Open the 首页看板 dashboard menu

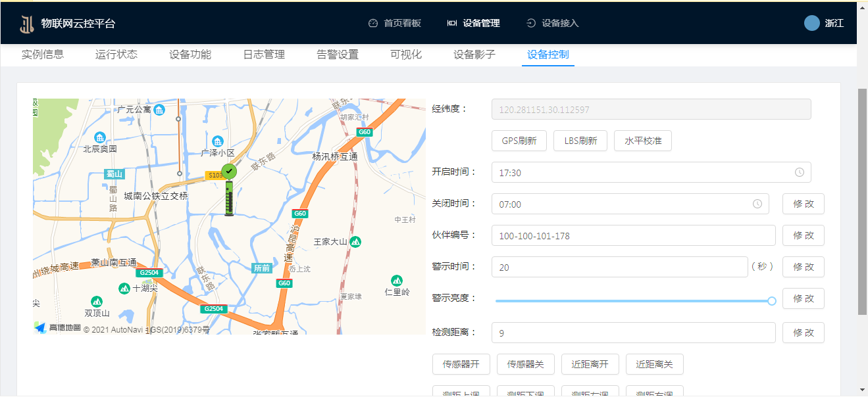click(x=395, y=23)
